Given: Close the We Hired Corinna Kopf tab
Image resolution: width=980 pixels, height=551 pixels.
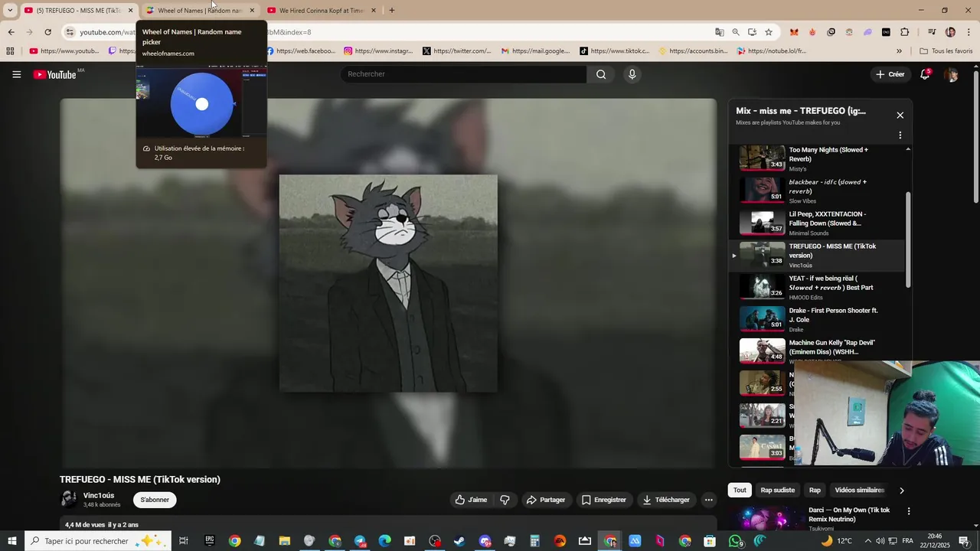Looking at the screenshot, I should pos(374,11).
